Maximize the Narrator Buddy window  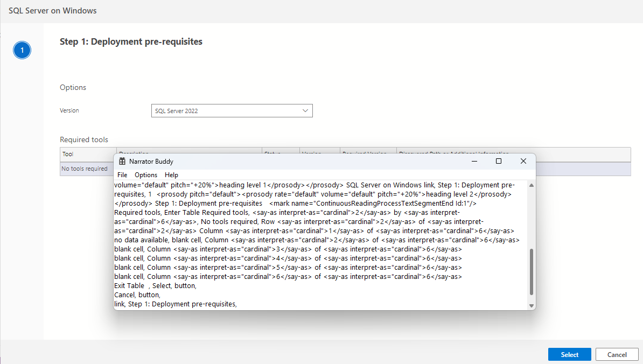coord(498,161)
